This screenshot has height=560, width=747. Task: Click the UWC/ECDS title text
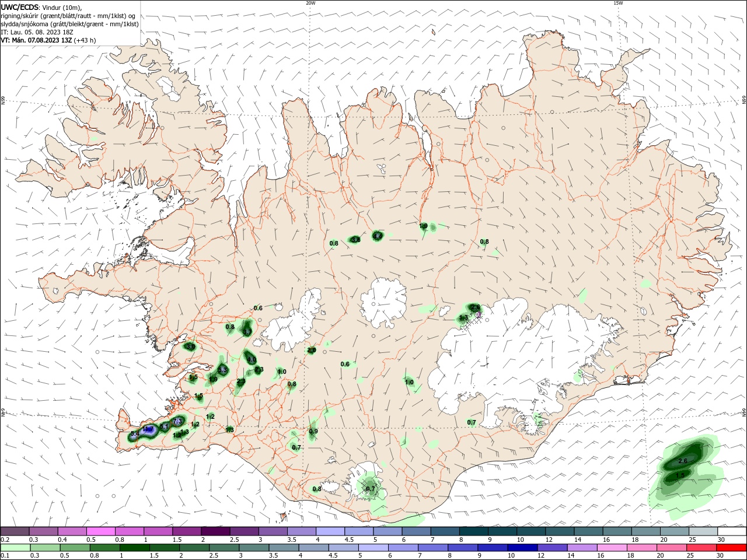click(20, 7)
